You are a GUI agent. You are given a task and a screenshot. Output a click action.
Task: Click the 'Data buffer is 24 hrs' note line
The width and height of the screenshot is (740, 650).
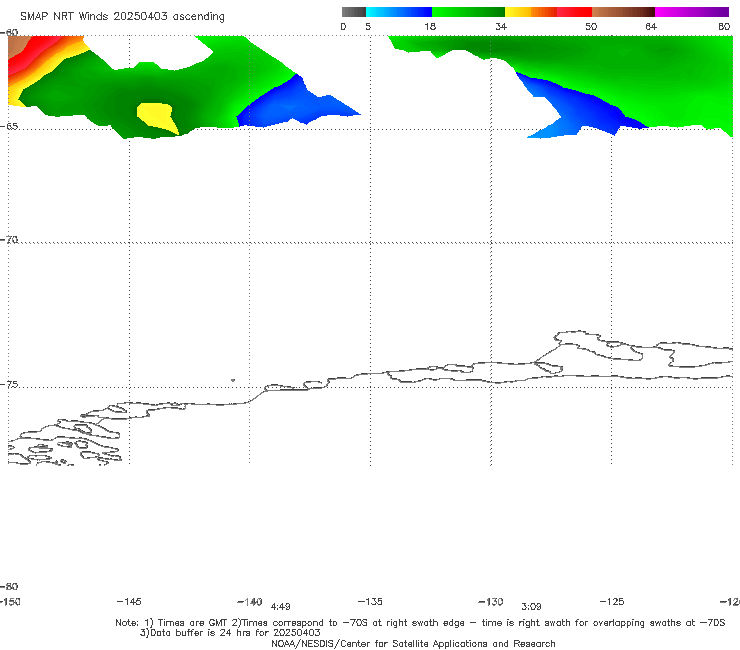(230, 633)
